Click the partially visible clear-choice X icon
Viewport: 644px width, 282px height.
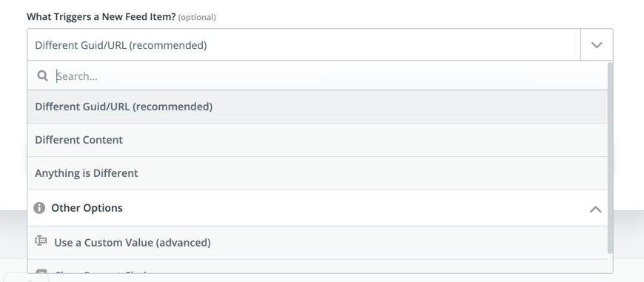[x=41, y=272]
